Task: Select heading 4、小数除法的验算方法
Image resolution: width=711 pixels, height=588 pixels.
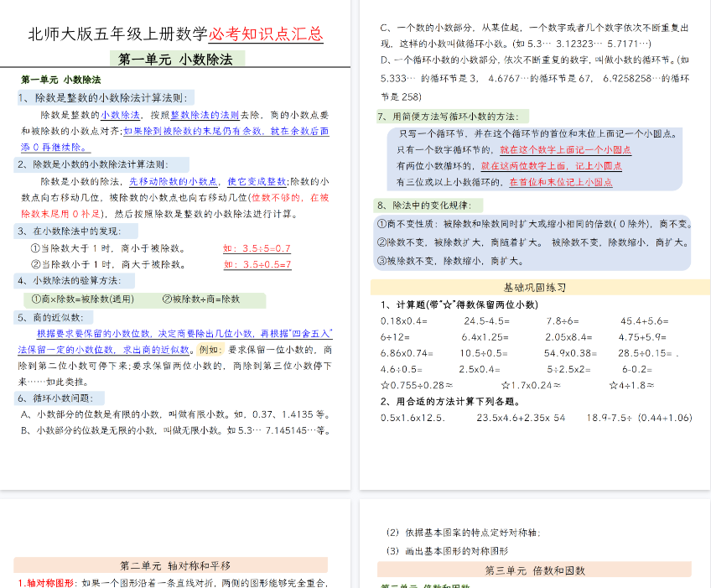Action: click(x=77, y=280)
